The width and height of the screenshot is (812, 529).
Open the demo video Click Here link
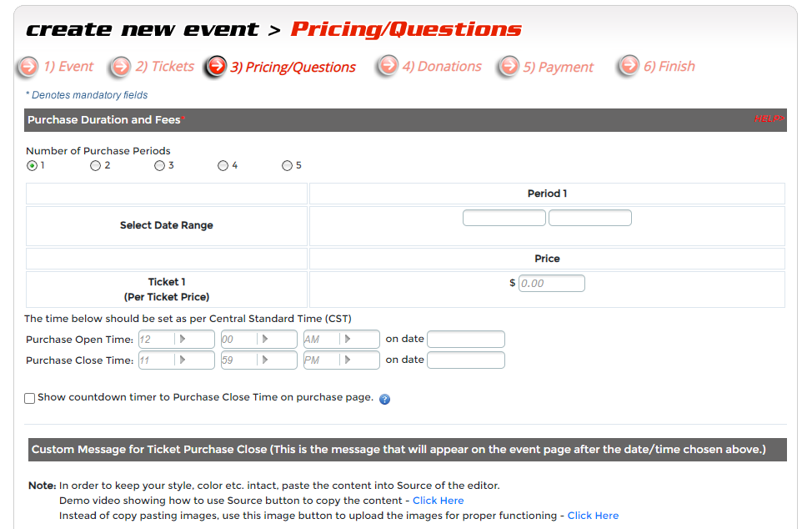[x=438, y=501]
